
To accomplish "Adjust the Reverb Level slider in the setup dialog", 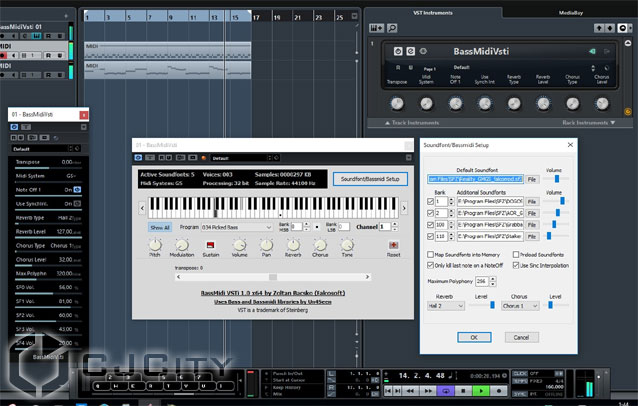I will tap(492, 305).
